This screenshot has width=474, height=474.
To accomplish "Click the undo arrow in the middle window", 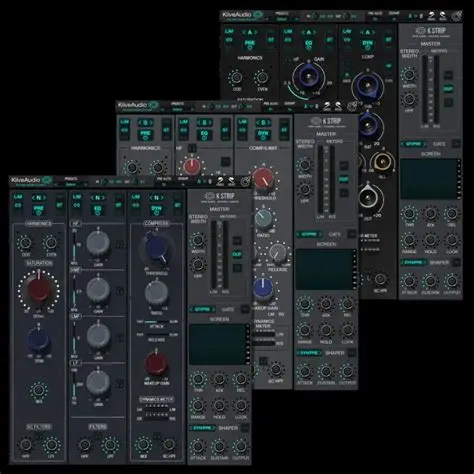I will pyautogui.click(x=327, y=106).
